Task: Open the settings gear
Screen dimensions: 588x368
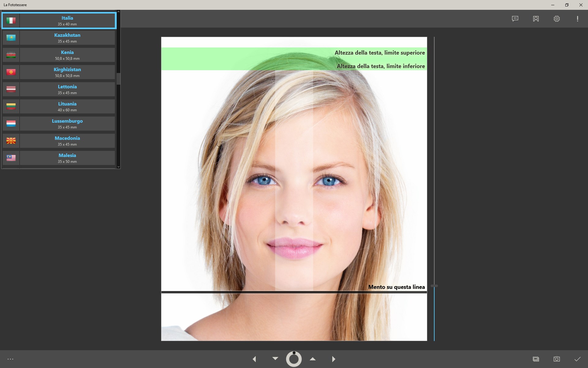Action: point(556,19)
